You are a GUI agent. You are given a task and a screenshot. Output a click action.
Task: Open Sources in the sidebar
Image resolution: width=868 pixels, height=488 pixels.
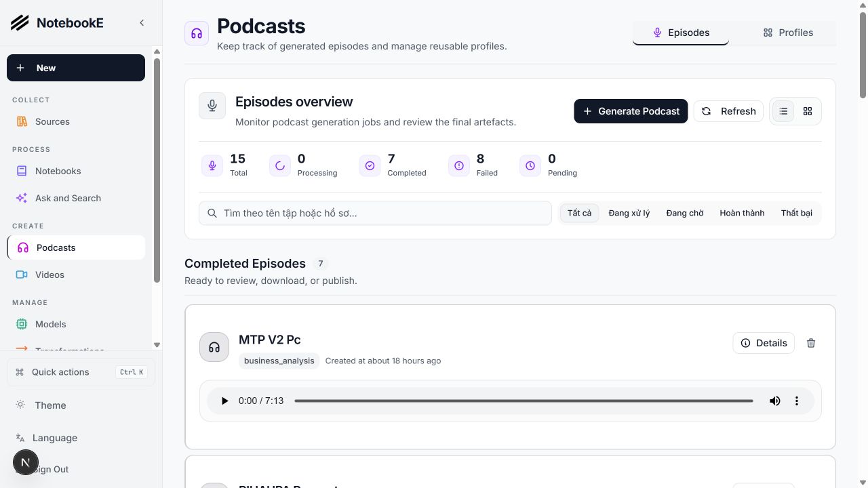point(76,121)
